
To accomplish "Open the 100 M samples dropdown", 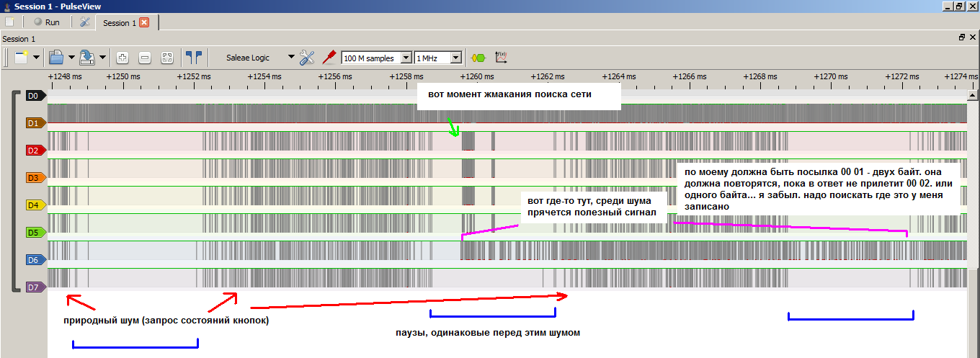I will pos(405,58).
